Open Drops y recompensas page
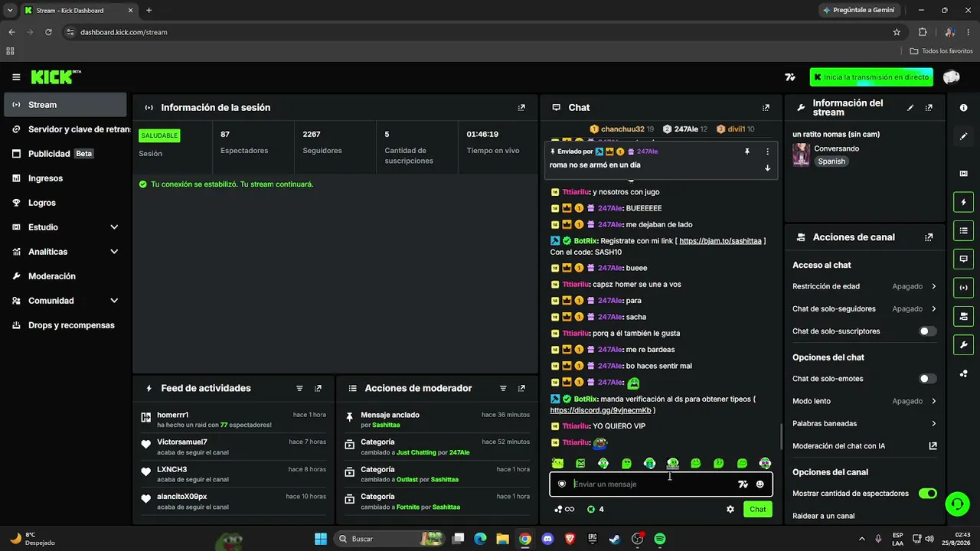Screen dimensions: 980x551 coord(65,325)
